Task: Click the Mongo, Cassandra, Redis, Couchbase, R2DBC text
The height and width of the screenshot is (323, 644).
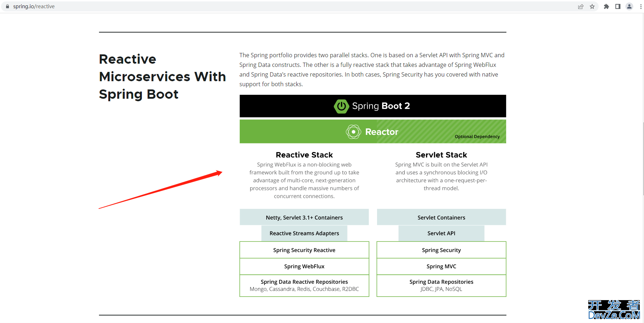Action: pyautogui.click(x=304, y=289)
